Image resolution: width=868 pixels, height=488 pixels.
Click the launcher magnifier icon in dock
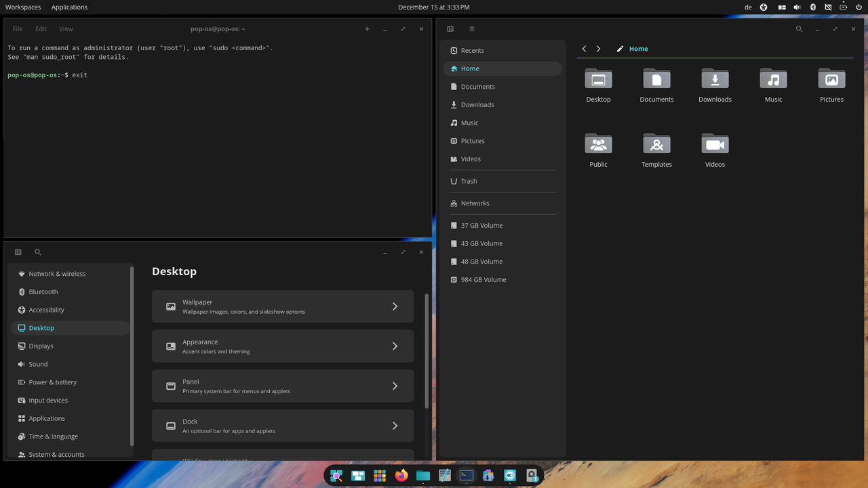pyautogui.click(x=336, y=476)
